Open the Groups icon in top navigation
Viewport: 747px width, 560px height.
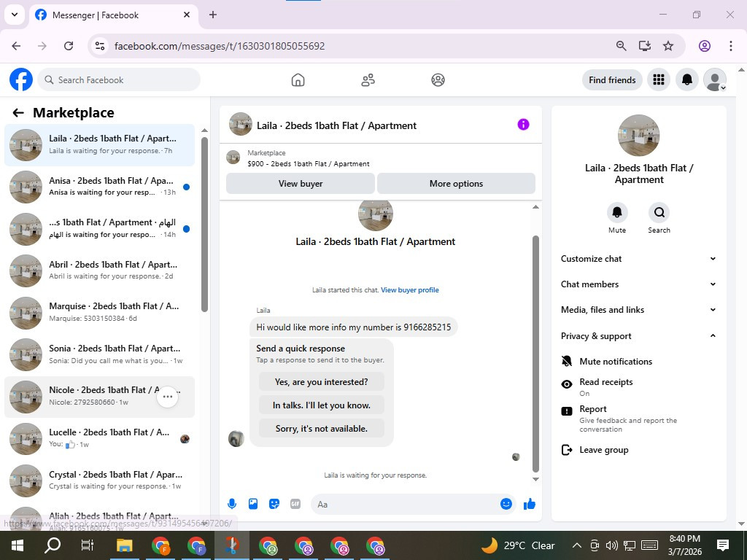[438, 80]
